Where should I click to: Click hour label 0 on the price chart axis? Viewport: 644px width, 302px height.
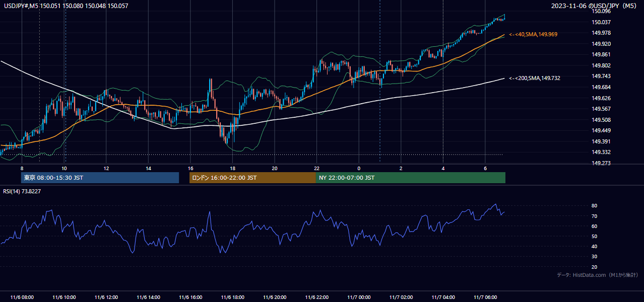(359, 168)
